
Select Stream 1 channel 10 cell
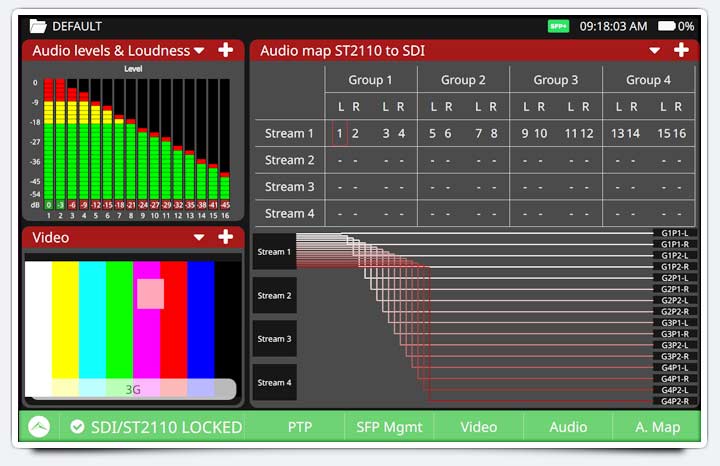[x=540, y=134]
